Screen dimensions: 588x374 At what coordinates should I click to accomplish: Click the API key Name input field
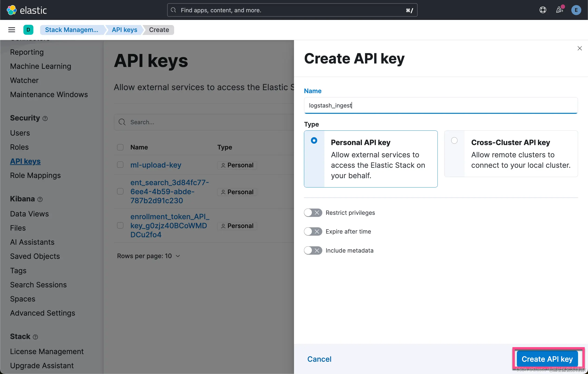pos(441,105)
